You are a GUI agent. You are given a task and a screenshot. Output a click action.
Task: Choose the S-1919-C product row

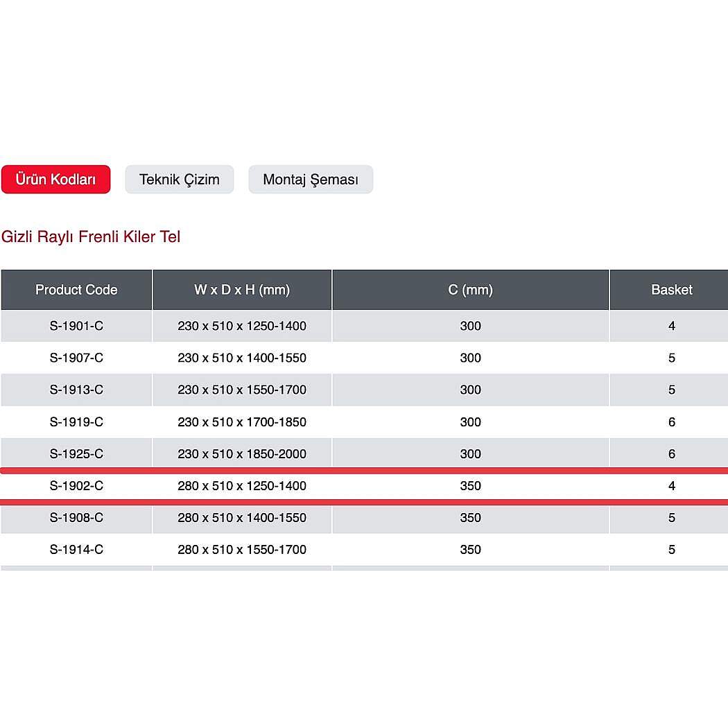[x=364, y=422]
